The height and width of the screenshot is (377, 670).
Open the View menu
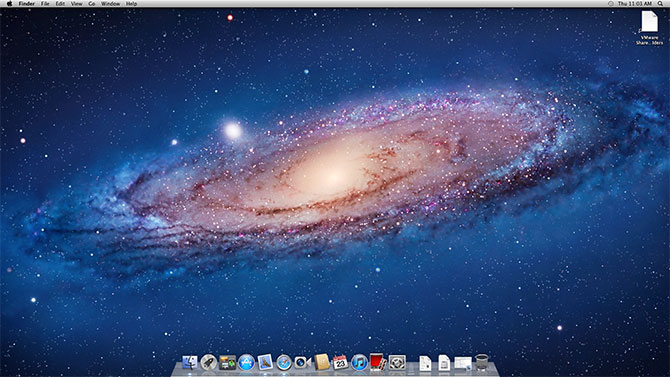pyautogui.click(x=76, y=3)
